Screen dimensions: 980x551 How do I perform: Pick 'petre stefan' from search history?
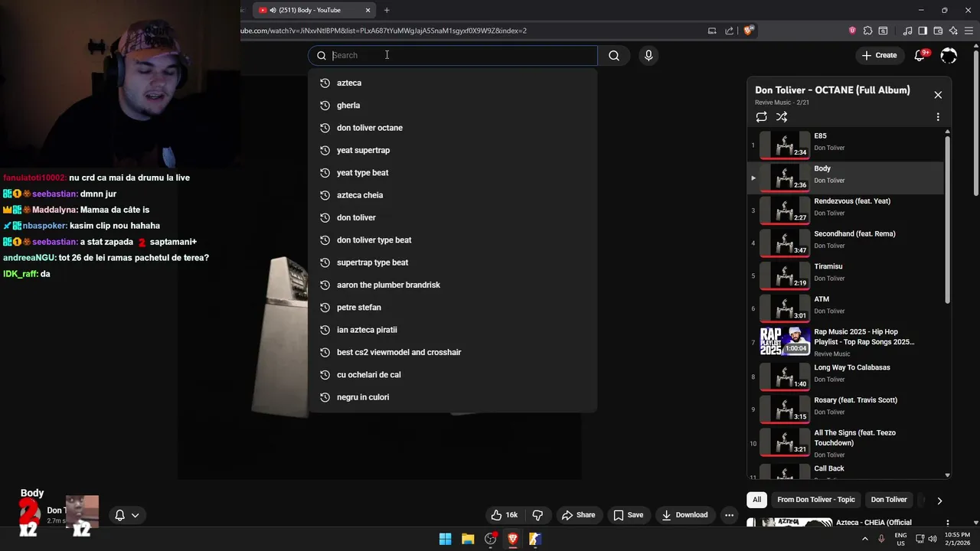tap(452, 307)
